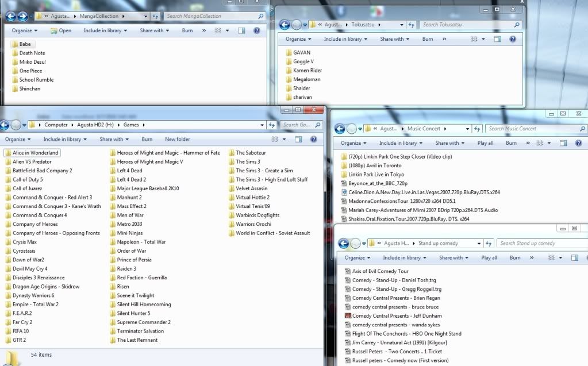Click refresh button in MangaCollection address bar
588x366 pixels.
pyautogui.click(x=155, y=16)
